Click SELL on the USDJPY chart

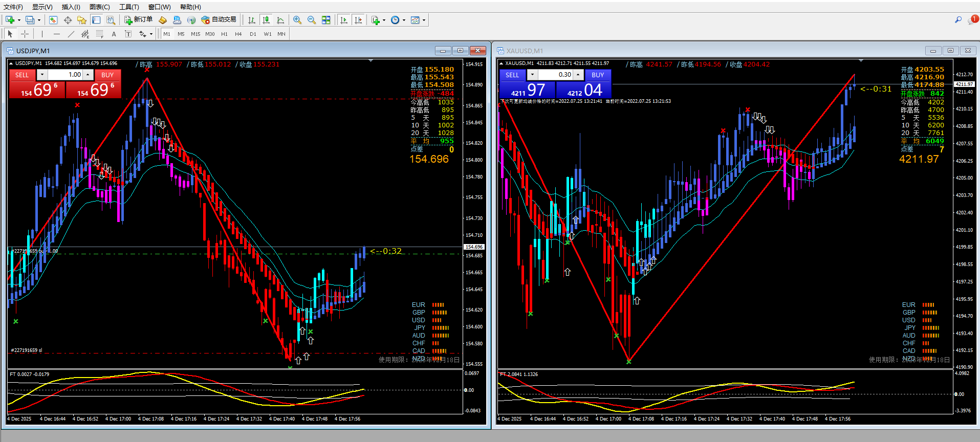click(x=22, y=75)
